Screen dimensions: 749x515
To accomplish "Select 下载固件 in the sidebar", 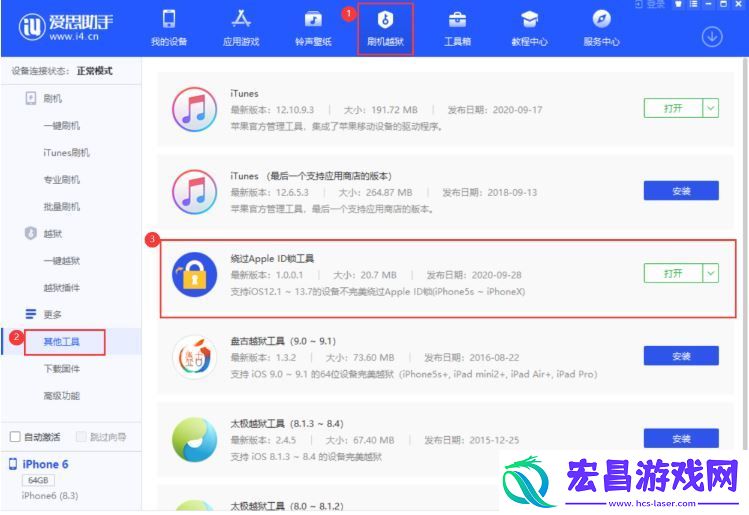I will tap(62, 368).
